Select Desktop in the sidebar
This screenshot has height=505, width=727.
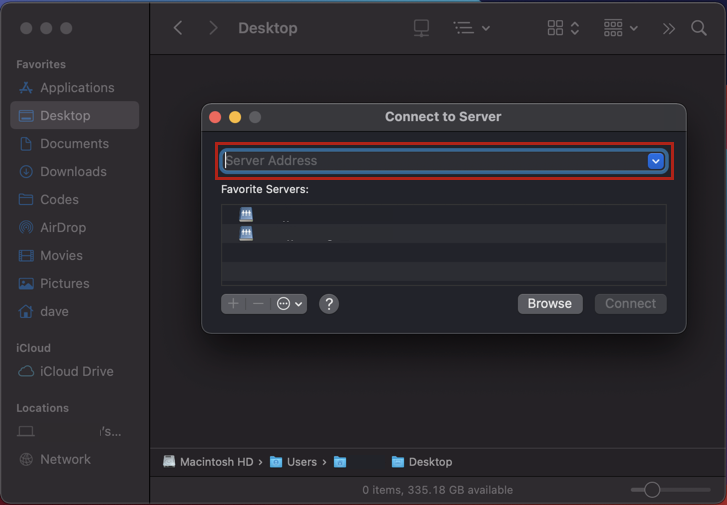click(75, 115)
